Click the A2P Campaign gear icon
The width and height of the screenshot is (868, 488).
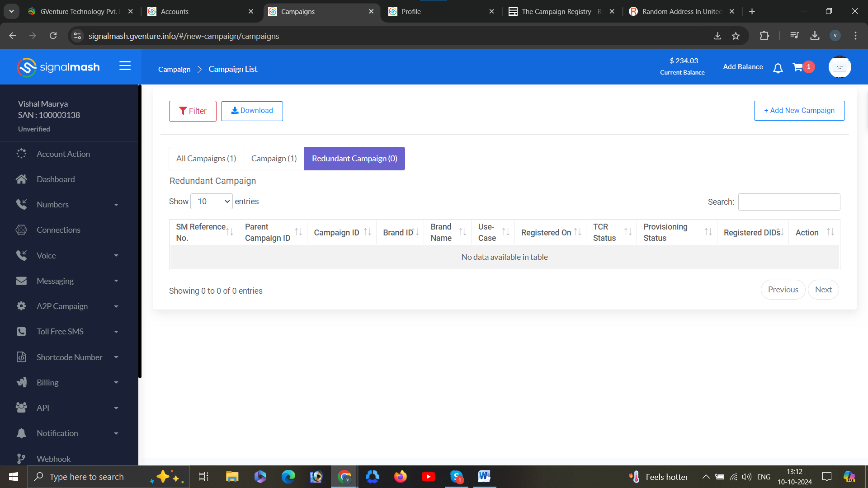(x=21, y=306)
